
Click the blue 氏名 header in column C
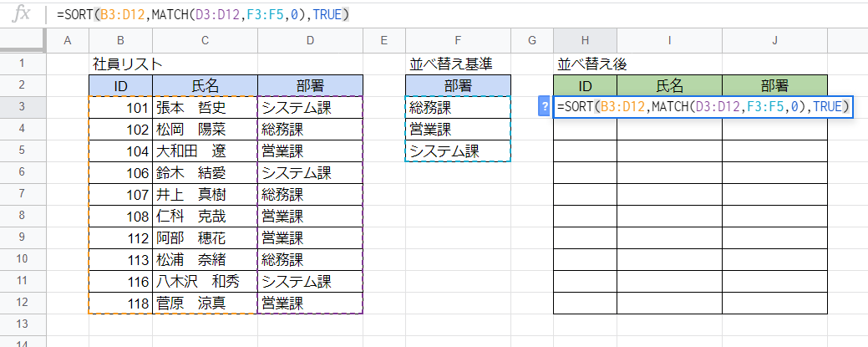(205, 85)
